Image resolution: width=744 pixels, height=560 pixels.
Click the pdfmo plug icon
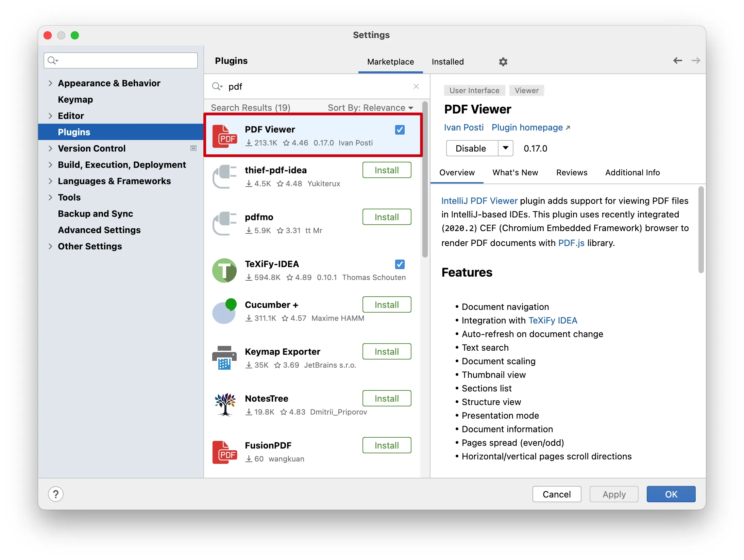click(x=224, y=224)
